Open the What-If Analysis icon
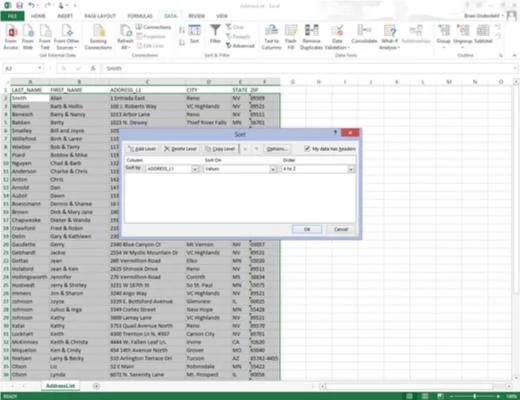Viewport: 520px width, 400px height. 389,31
